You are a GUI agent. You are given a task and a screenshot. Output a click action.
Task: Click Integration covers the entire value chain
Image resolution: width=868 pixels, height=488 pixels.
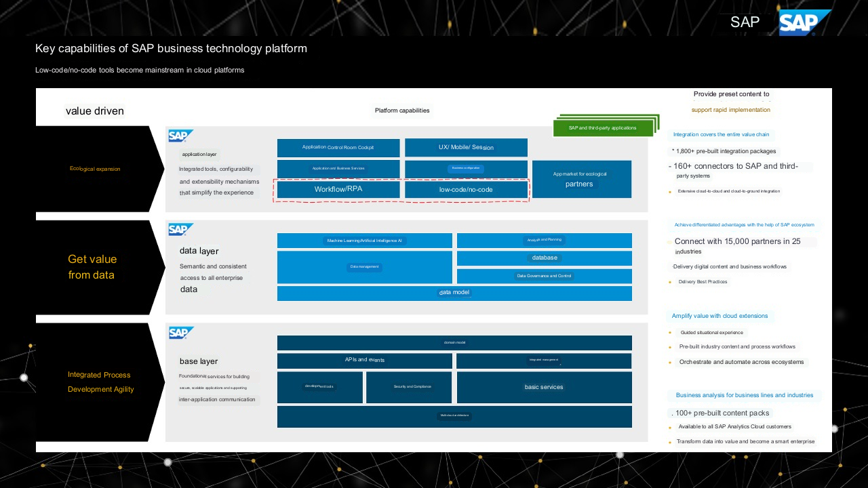[722, 135]
